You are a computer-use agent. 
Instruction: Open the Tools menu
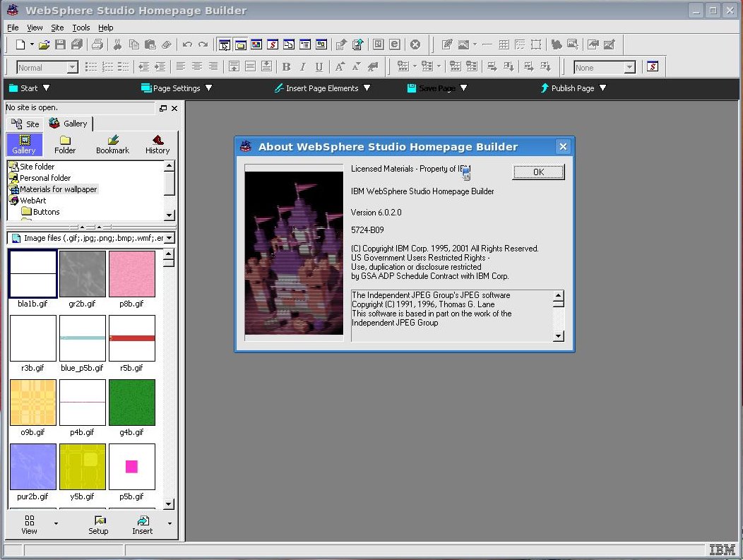coord(81,28)
